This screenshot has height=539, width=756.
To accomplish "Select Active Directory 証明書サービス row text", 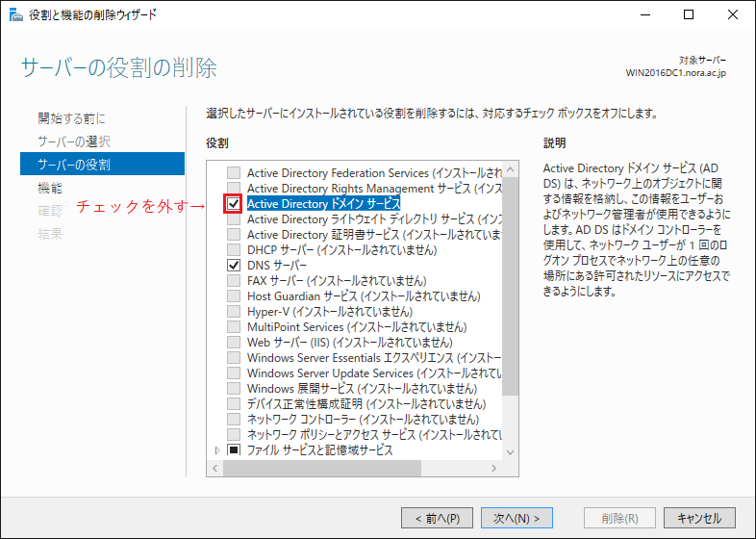I will [x=374, y=235].
